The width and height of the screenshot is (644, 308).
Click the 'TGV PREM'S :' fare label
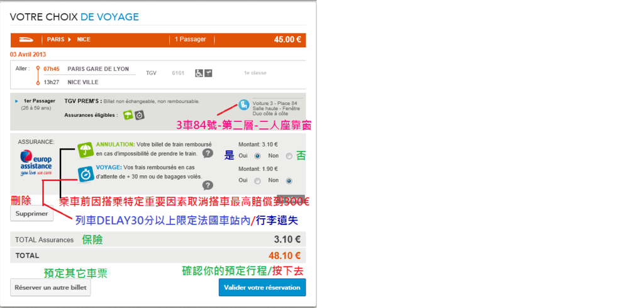point(83,101)
